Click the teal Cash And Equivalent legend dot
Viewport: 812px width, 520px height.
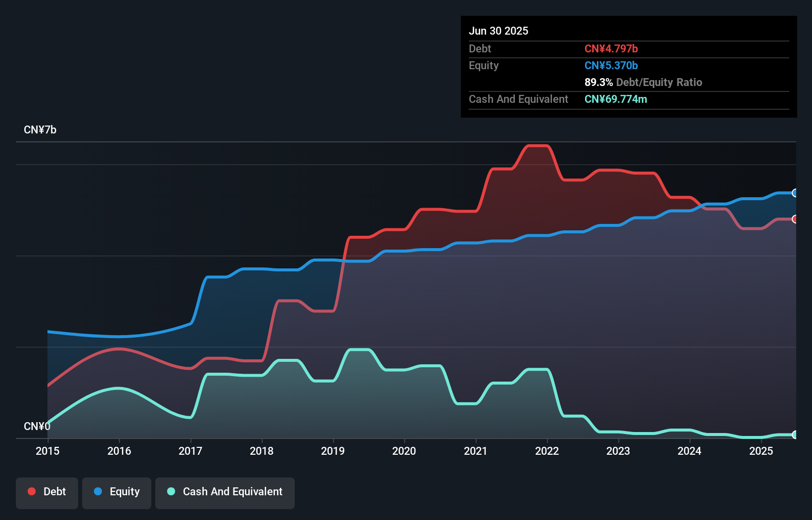pyautogui.click(x=171, y=491)
